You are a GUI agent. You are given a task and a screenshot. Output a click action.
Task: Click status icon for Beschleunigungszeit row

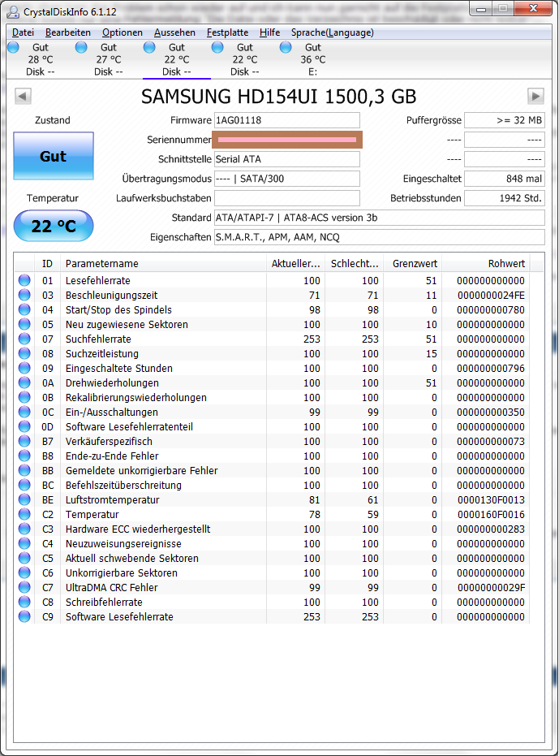24,295
